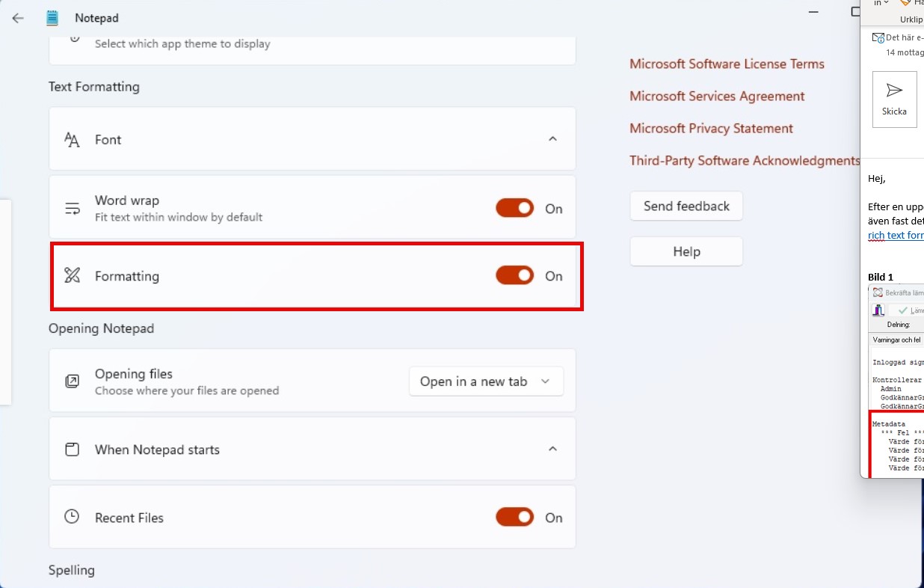Click 'Hej,' greeting in email body
The image size is (924, 588).
pos(877,179)
